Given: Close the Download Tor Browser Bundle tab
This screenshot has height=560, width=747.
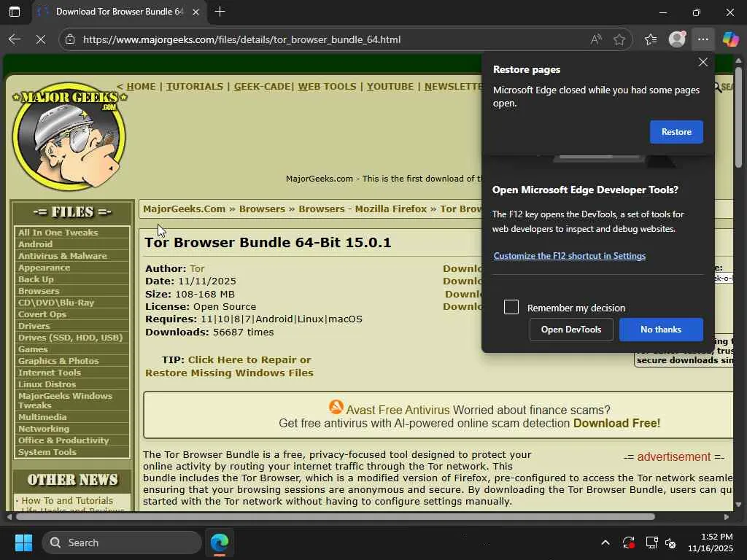Looking at the screenshot, I should click(x=196, y=12).
